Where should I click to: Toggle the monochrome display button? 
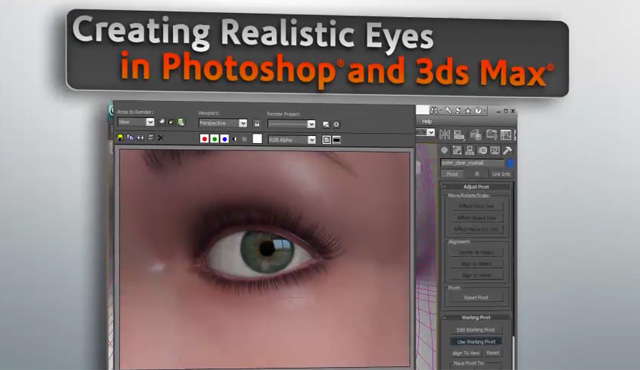(x=244, y=139)
